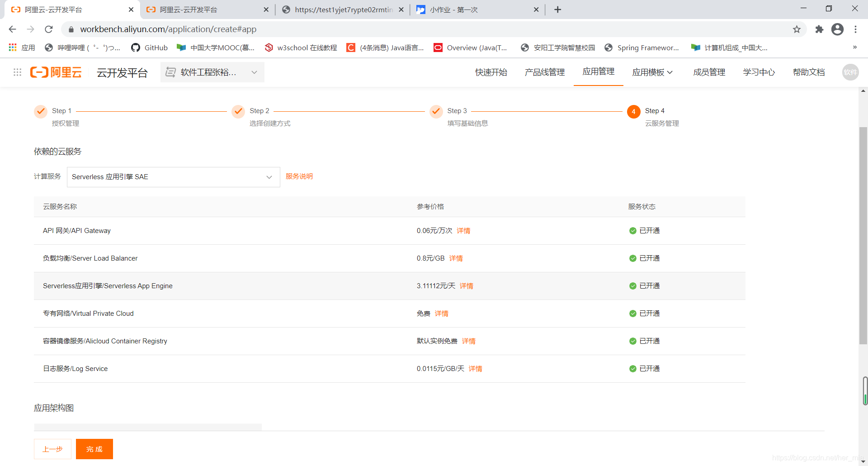
Task: Open 快速开始 in top navigation
Action: tap(491, 72)
